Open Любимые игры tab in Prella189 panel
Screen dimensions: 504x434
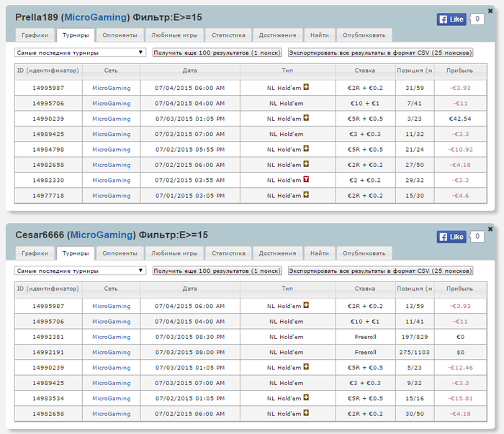click(174, 35)
